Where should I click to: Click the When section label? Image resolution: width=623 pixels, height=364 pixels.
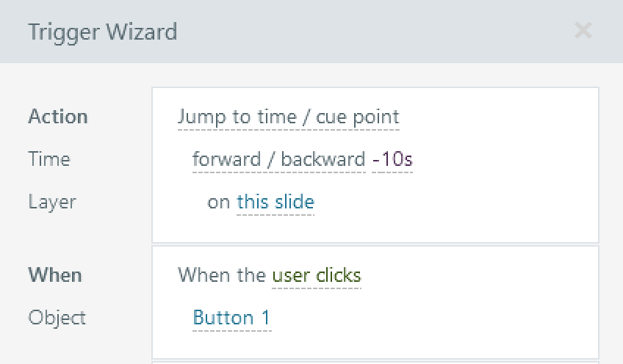(x=55, y=275)
